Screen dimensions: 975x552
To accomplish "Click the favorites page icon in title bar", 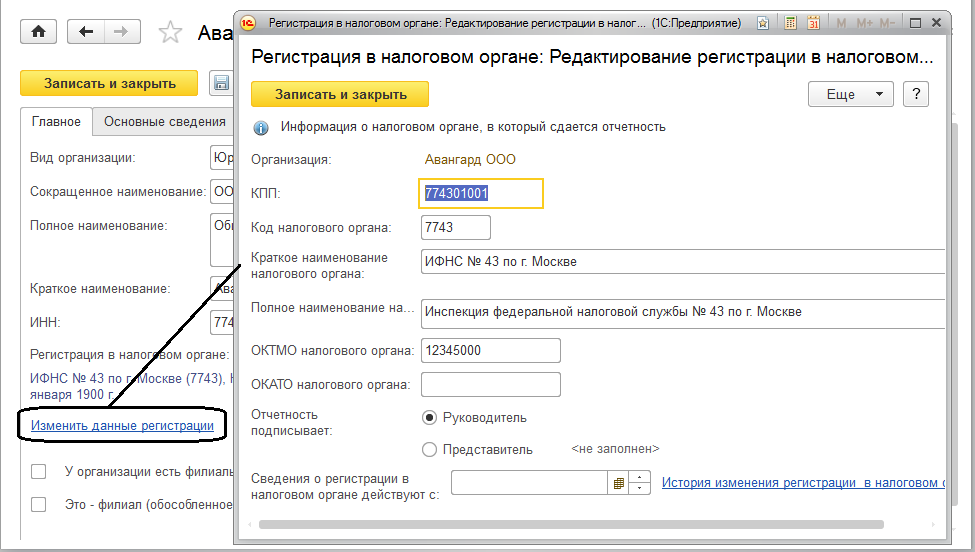I will coord(764,21).
